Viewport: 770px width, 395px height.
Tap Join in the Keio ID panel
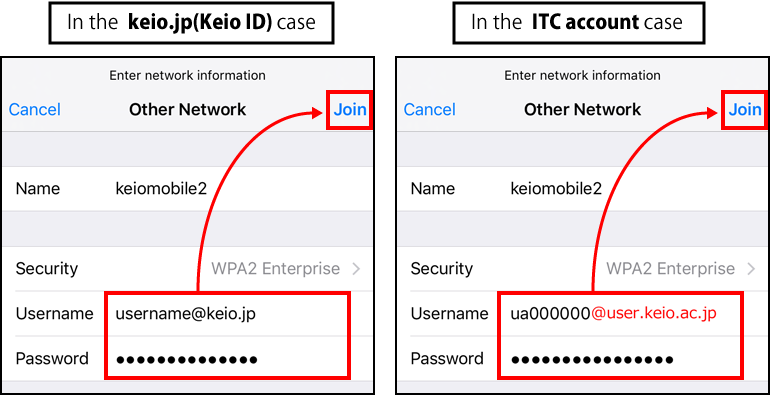click(350, 110)
